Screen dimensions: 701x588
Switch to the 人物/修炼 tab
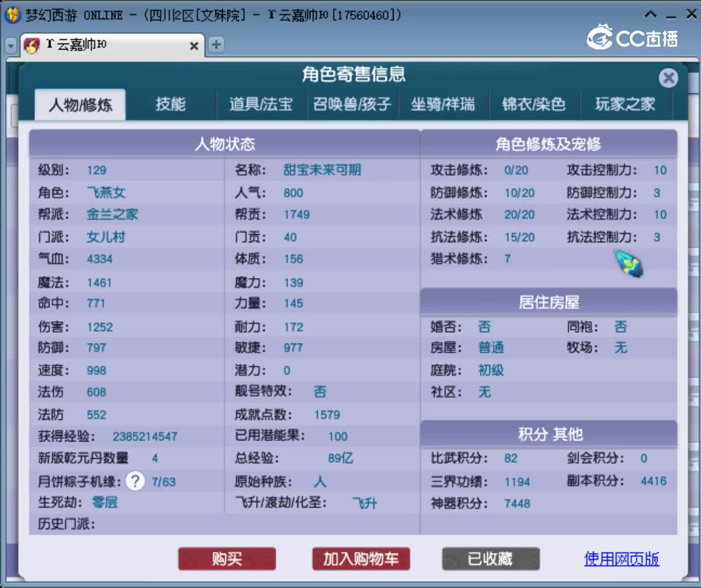tap(80, 105)
